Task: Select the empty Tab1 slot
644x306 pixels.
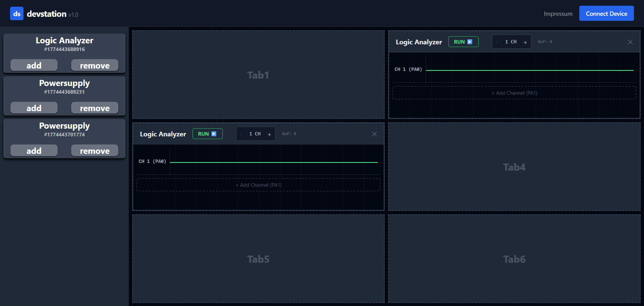Action: coord(258,75)
